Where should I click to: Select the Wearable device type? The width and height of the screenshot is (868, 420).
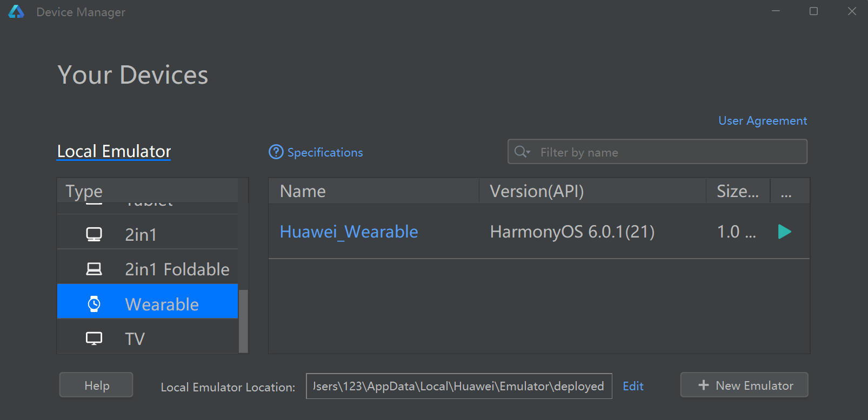pyautogui.click(x=148, y=301)
